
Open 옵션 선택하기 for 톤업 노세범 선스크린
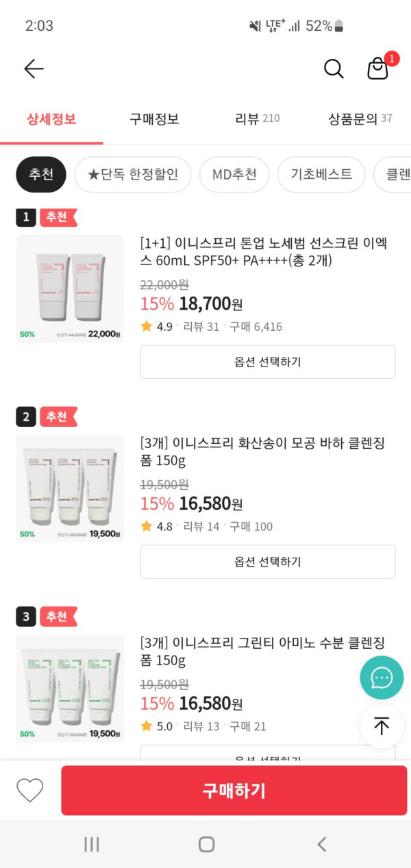tap(268, 362)
